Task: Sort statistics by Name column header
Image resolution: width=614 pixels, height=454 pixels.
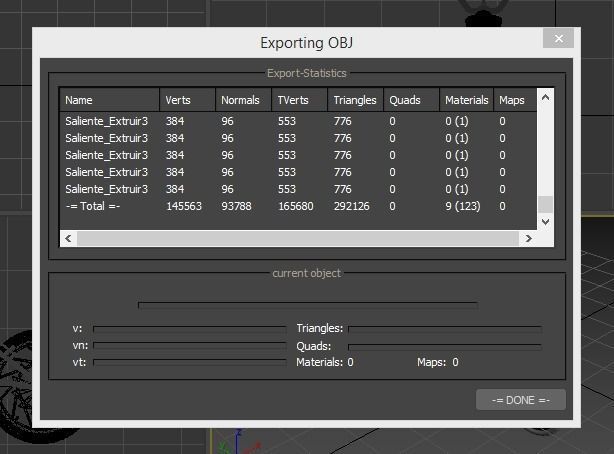Action: tap(109, 100)
